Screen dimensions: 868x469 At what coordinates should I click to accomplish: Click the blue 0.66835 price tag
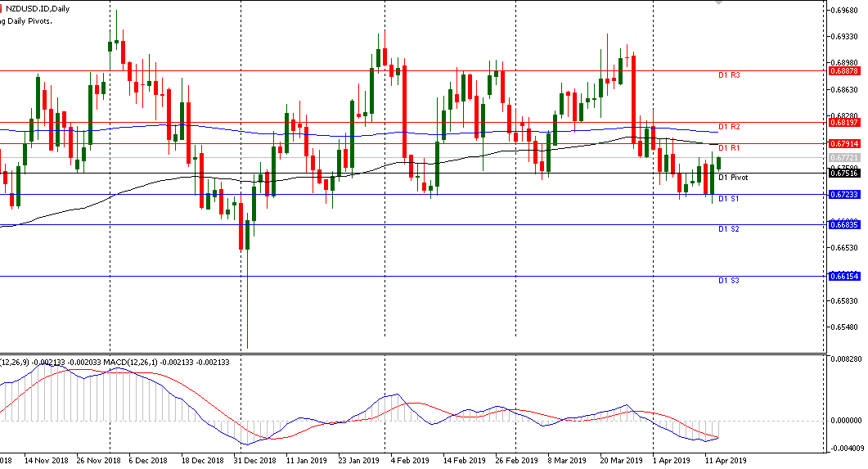pyautogui.click(x=844, y=224)
